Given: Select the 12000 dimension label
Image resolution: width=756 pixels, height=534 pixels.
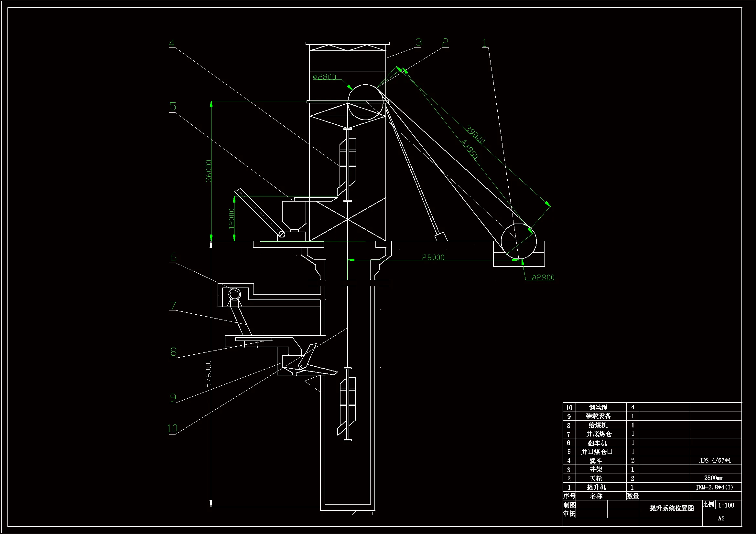Looking at the screenshot, I should 232,219.
